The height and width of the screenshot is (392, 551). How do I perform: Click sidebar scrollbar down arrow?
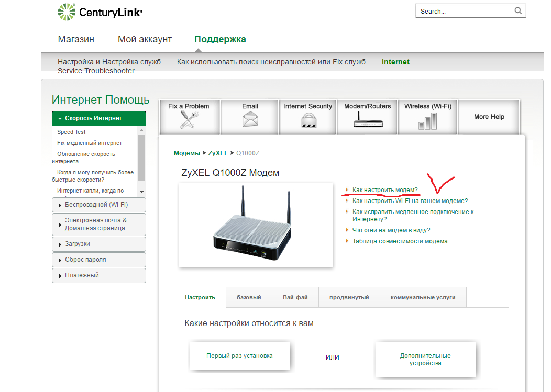pos(141,192)
